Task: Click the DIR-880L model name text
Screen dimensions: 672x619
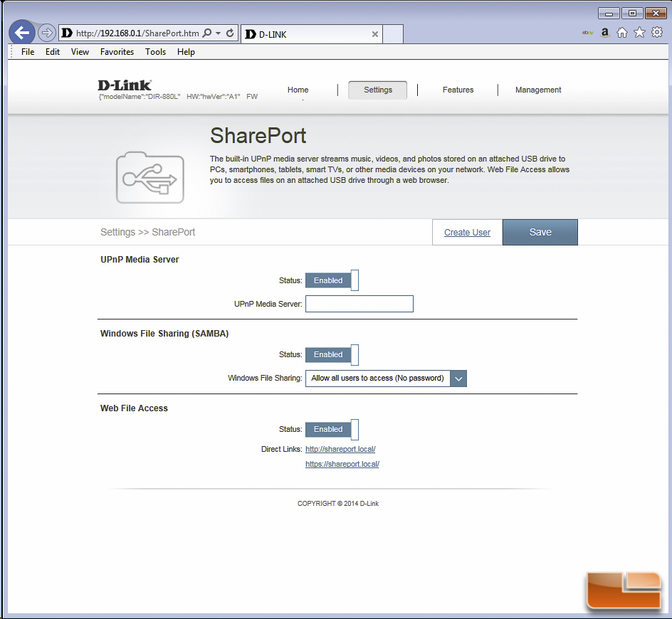Action: [x=140, y=97]
